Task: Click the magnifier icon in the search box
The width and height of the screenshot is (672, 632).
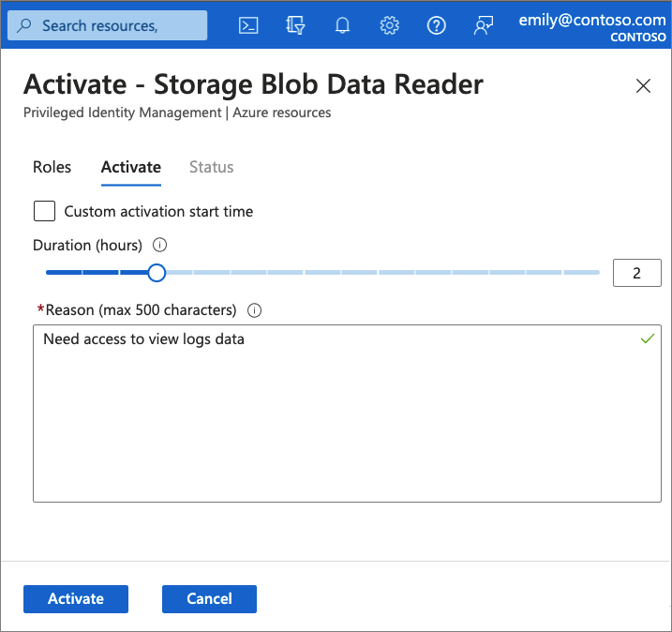Action: click(24, 25)
